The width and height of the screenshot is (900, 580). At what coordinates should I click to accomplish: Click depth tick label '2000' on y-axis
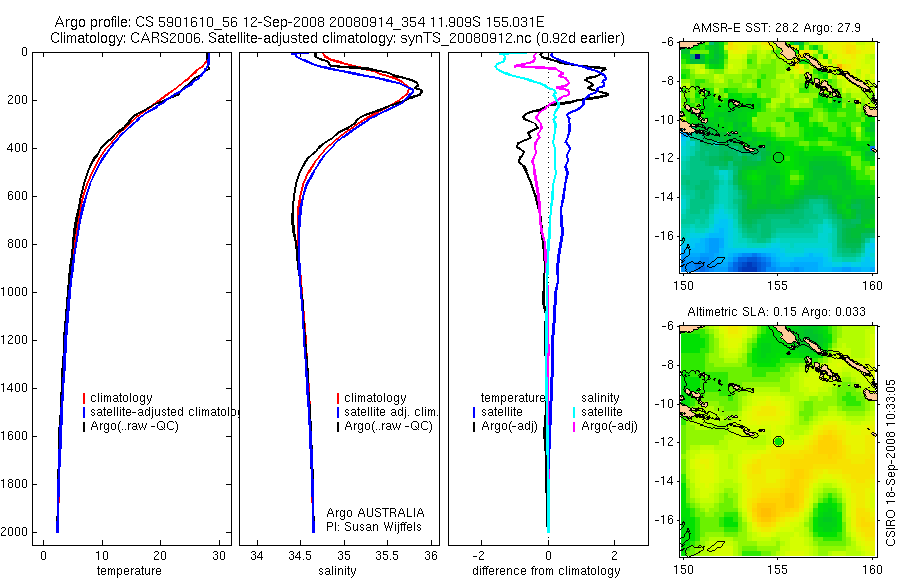15,532
